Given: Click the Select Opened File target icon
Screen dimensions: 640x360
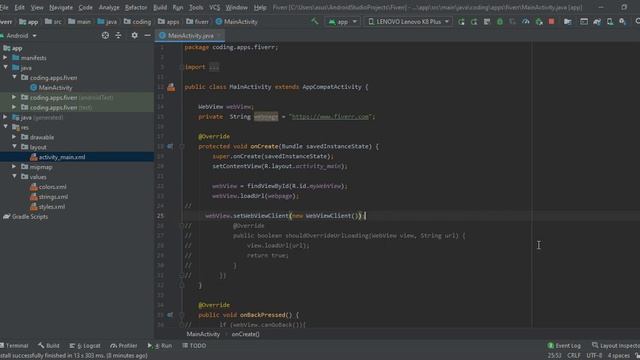Looking at the screenshot, I should pyautogui.click(x=105, y=36).
